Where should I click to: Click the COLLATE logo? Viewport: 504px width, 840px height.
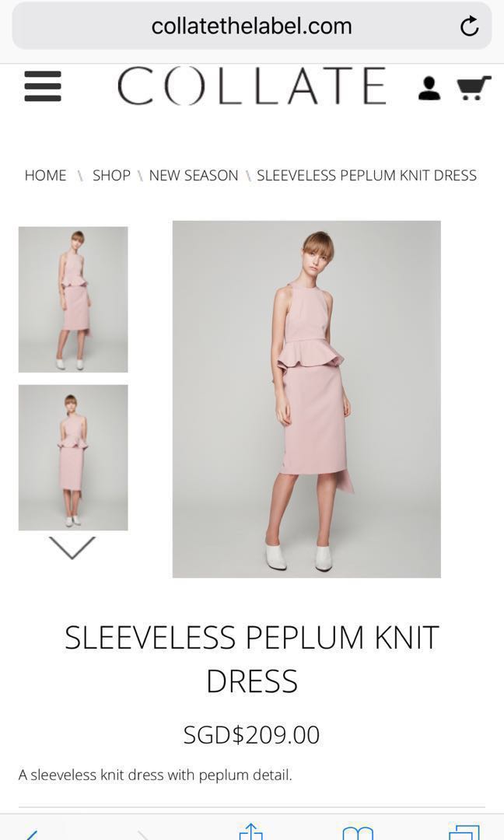(252, 86)
